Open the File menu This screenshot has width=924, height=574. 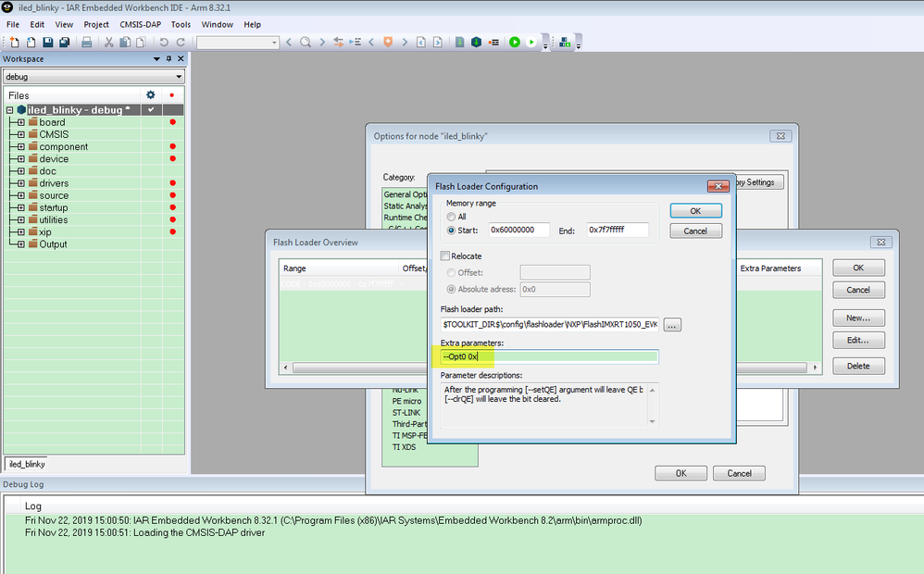pos(13,25)
